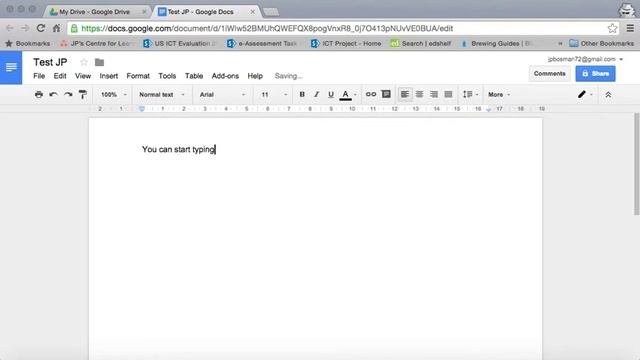This screenshot has width=640, height=360.
Task: Open the account email dropdown
Action: point(585,59)
